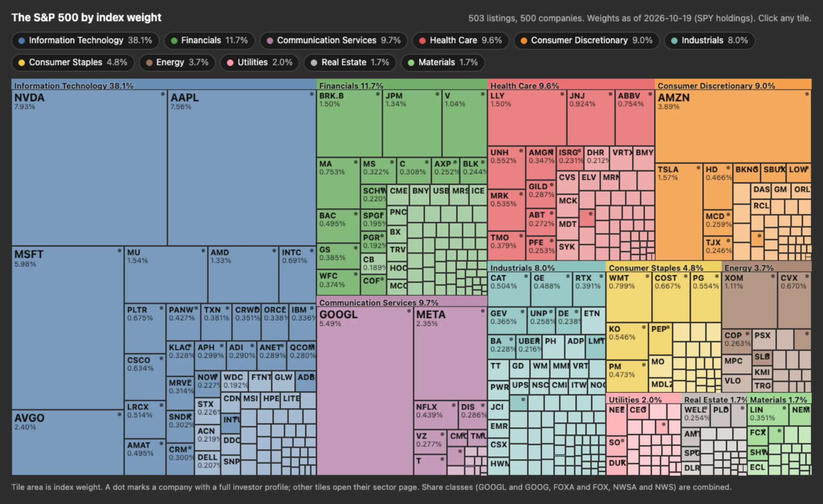Select the Materials legend chip
Image resolution: width=823 pixels, height=504 pixels.
(x=443, y=62)
